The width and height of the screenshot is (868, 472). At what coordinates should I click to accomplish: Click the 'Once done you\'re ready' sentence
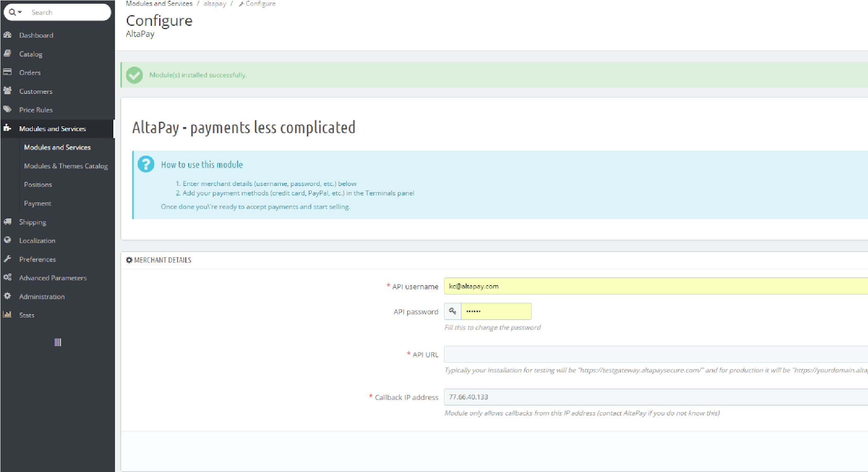coord(255,207)
